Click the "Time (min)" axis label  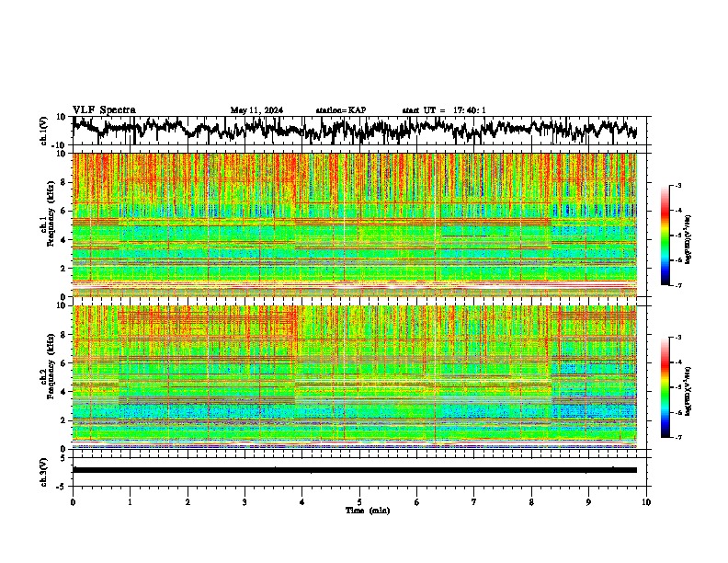tap(368, 511)
